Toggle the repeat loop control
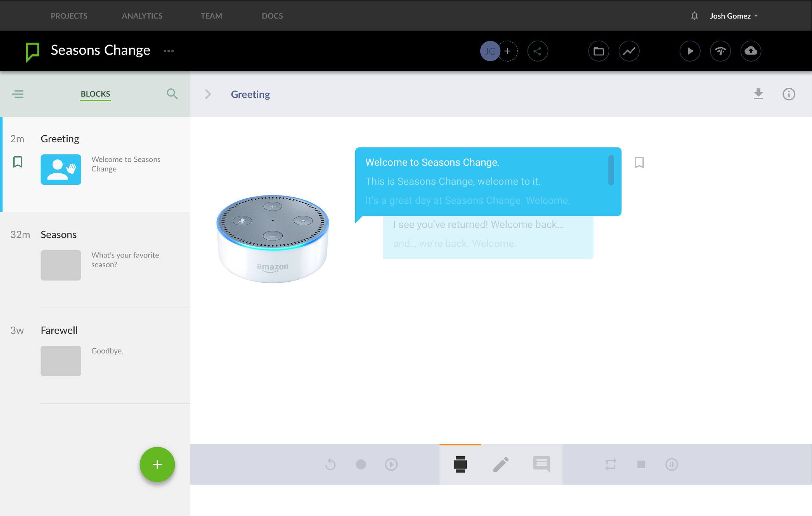This screenshot has width=812, height=516. (x=610, y=464)
